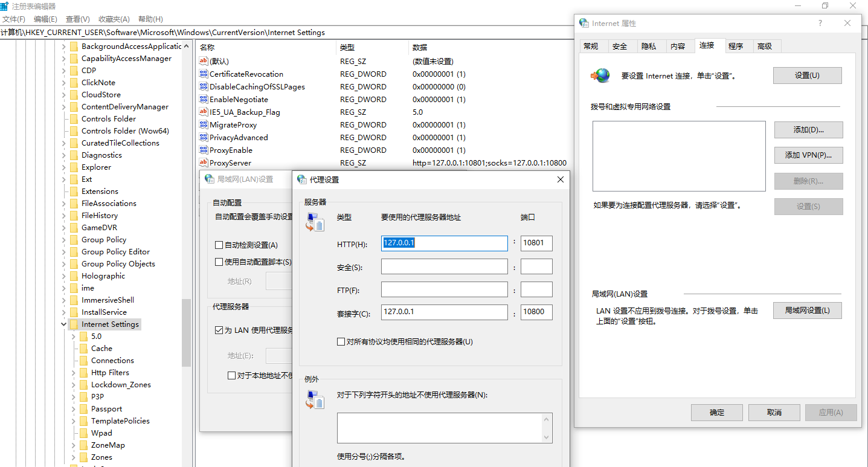The width and height of the screenshot is (868, 467).
Task: Click the proxy exceptions text area
Action: click(440, 428)
